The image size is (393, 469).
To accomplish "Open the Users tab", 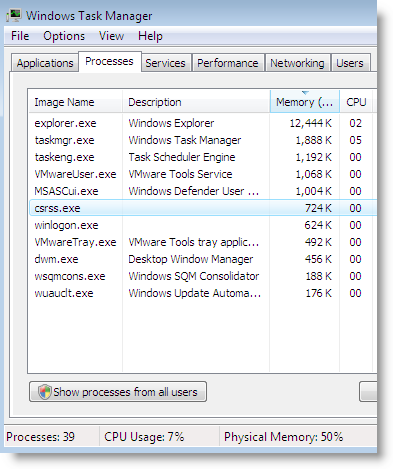I will click(x=350, y=63).
